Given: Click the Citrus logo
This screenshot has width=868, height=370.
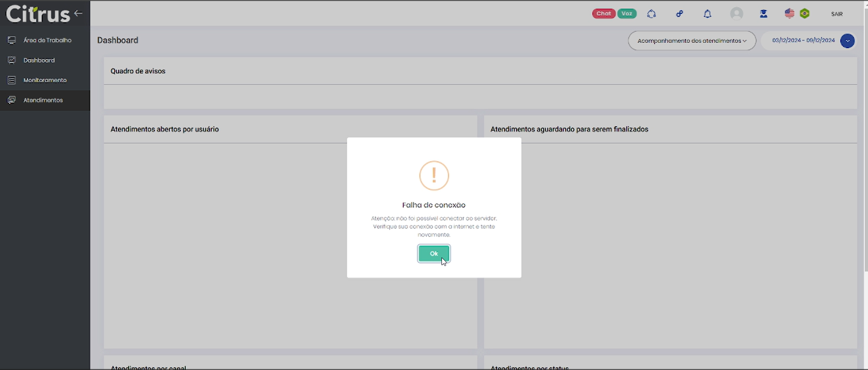Looking at the screenshot, I should 38,14.
